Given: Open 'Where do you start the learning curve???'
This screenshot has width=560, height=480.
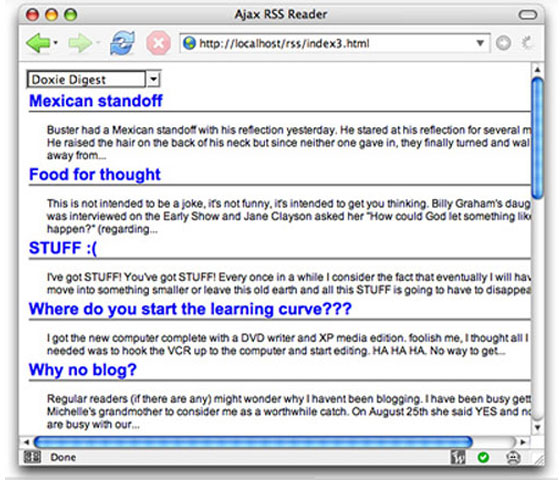Looking at the screenshot, I should [190, 309].
